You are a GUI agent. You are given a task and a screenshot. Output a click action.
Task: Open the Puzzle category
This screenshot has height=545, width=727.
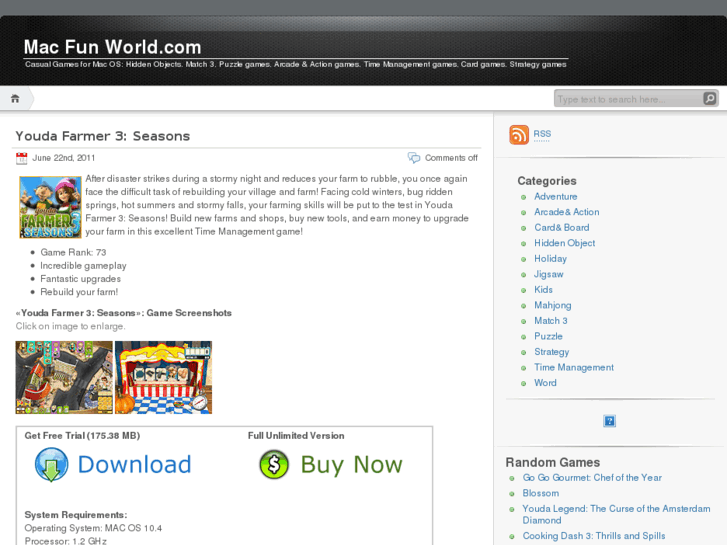(x=548, y=336)
